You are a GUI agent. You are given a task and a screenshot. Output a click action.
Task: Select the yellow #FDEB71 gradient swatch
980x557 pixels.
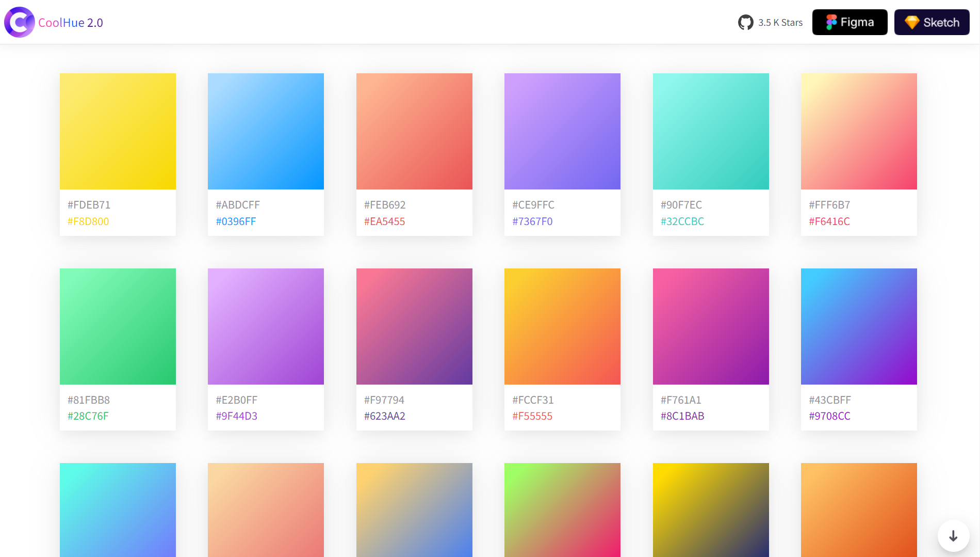(118, 131)
